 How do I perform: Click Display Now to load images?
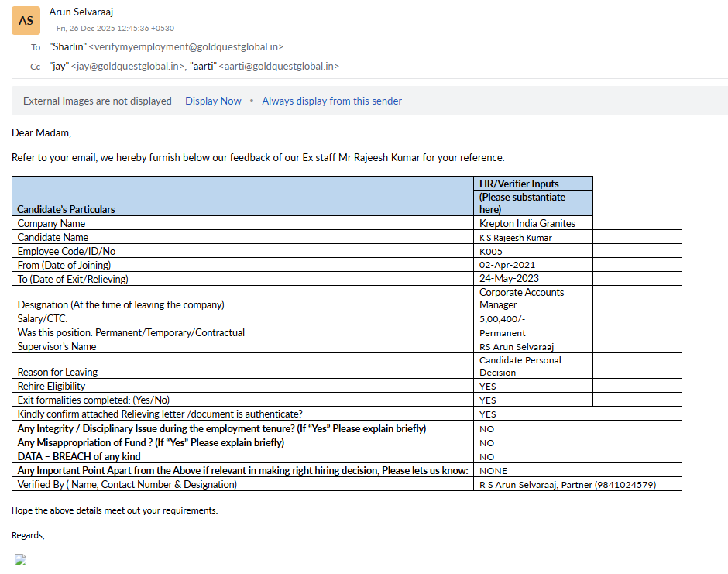[x=213, y=101]
